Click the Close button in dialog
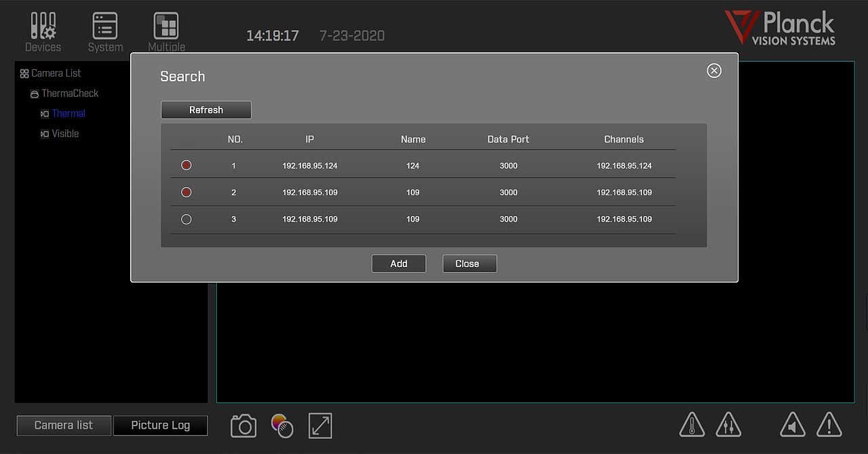 pos(470,264)
